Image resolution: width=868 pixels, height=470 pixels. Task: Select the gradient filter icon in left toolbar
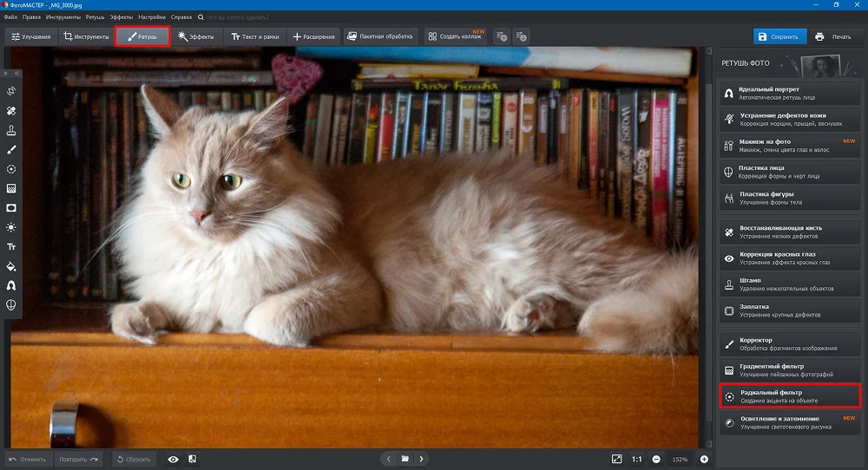point(11,188)
